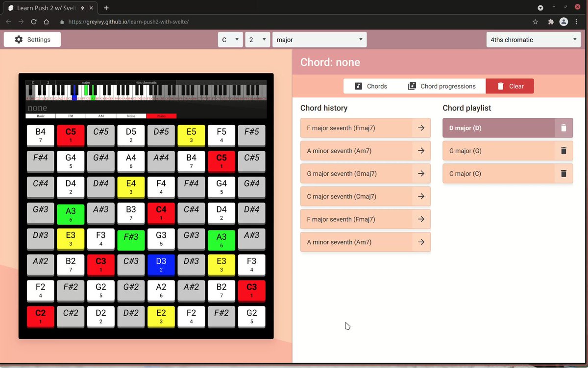Tap the white F4 pad

[x=161, y=186]
